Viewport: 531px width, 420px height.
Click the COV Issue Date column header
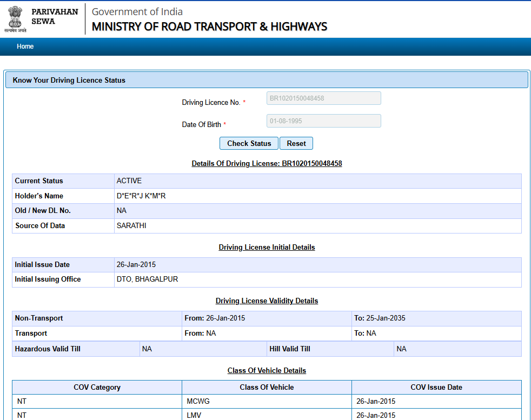[x=436, y=387]
